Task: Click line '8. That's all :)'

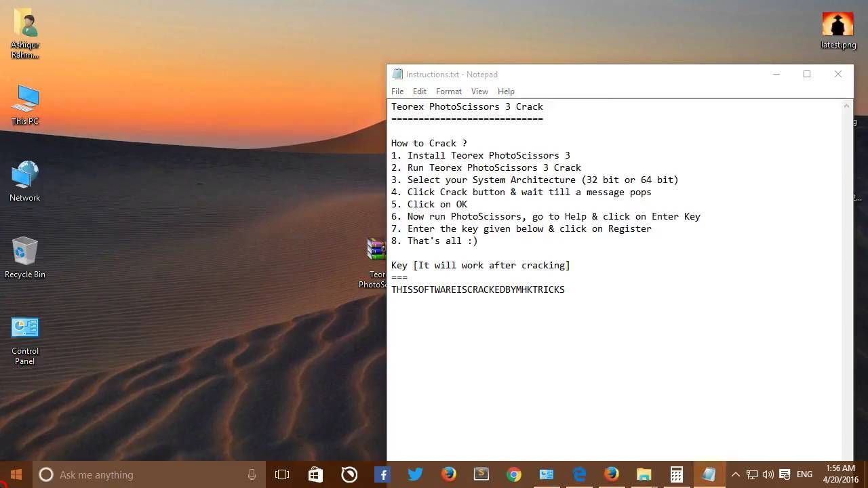Action: [x=435, y=241]
